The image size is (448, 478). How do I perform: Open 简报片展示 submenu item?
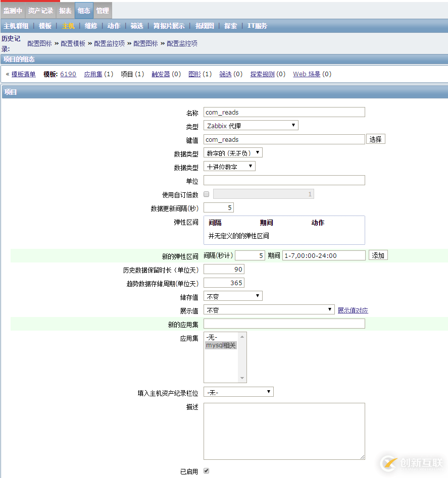169,26
